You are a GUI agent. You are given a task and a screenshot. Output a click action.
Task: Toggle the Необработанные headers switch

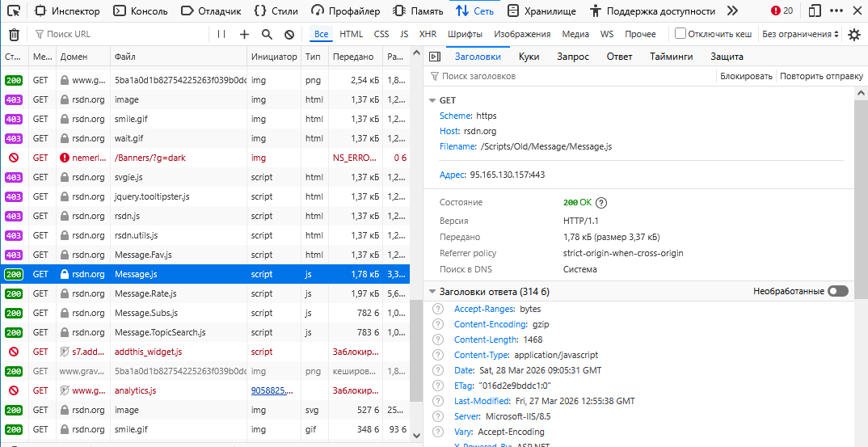tap(838, 291)
